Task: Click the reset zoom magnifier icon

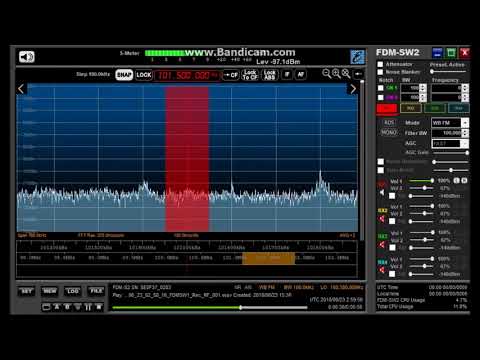Action: (x=346, y=74)
